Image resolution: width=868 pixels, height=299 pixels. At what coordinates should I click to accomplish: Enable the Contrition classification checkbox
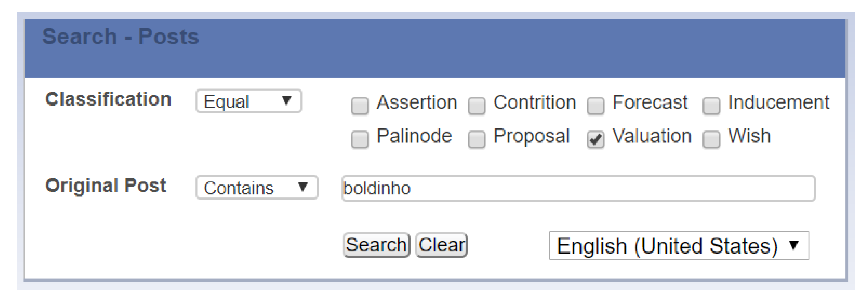(x=476, y=106)
